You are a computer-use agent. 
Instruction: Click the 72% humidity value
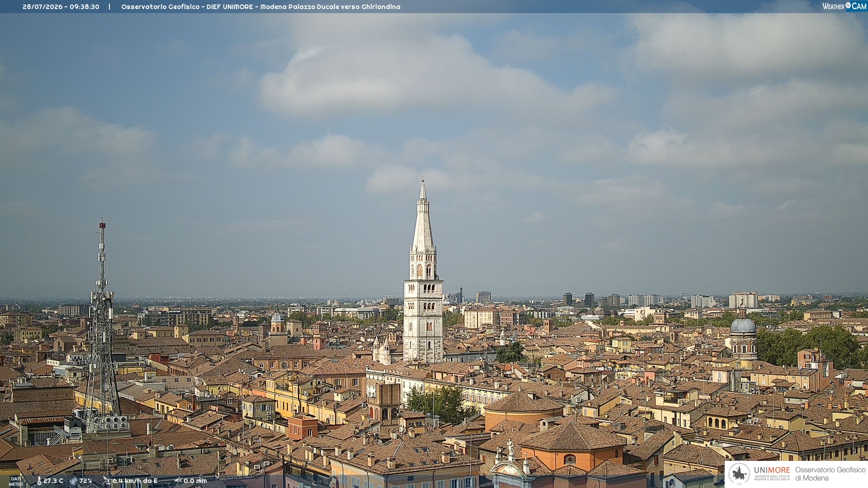86,481
